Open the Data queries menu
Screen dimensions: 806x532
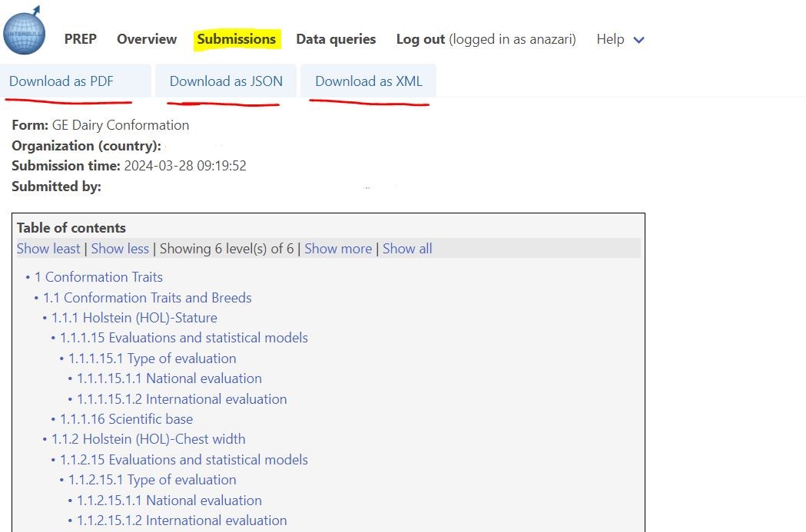[336, 39]
